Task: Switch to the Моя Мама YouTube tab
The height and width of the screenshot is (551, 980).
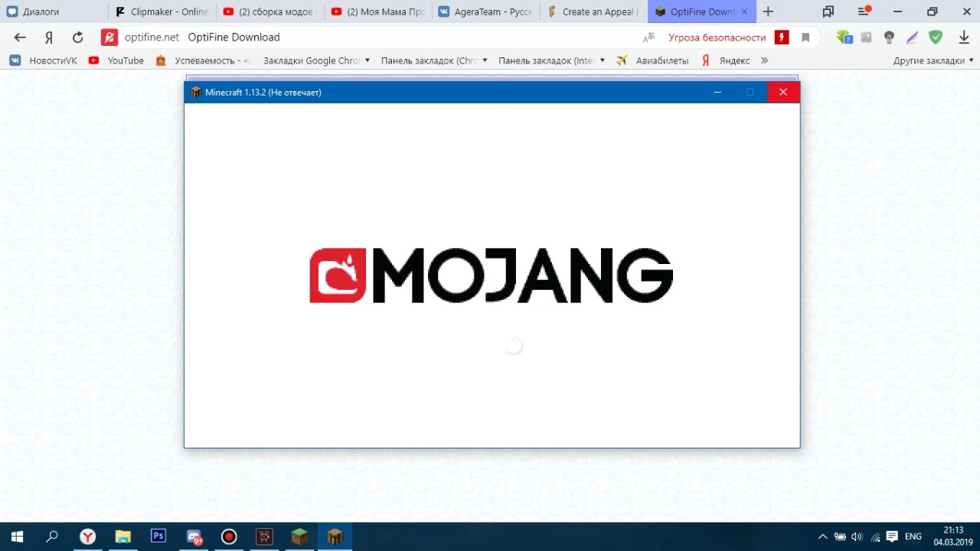Action: (x=377, y=11)
